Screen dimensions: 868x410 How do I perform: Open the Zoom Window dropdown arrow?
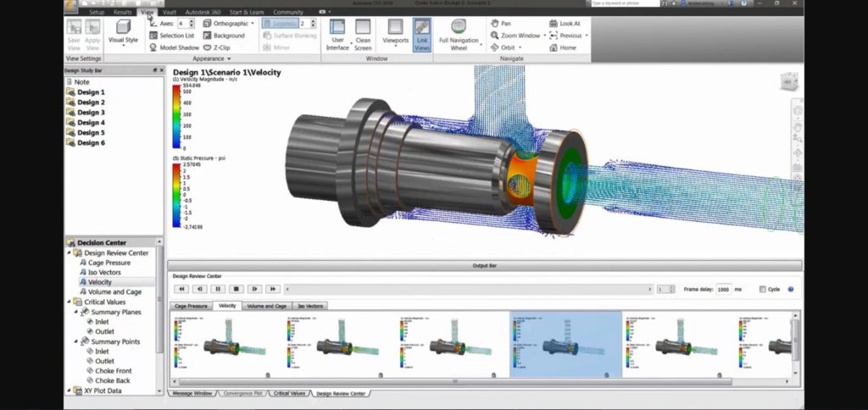pos(544,36)
